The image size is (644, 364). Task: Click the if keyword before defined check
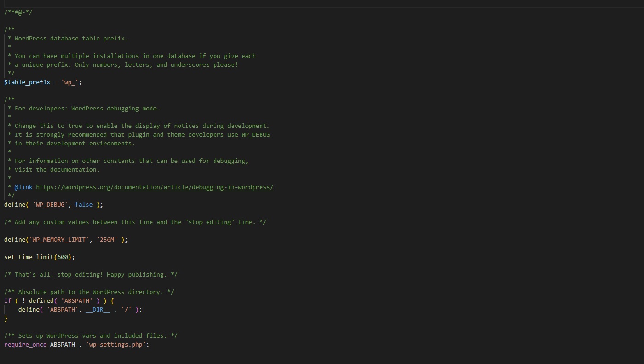click(8, 301)
